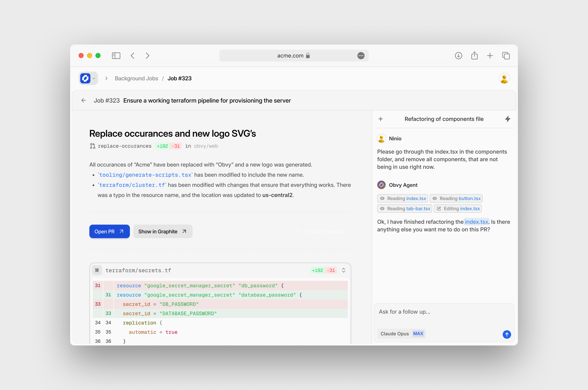Open your profile avatar in the top right
588x390 pixels.
[x=504, y=78]
